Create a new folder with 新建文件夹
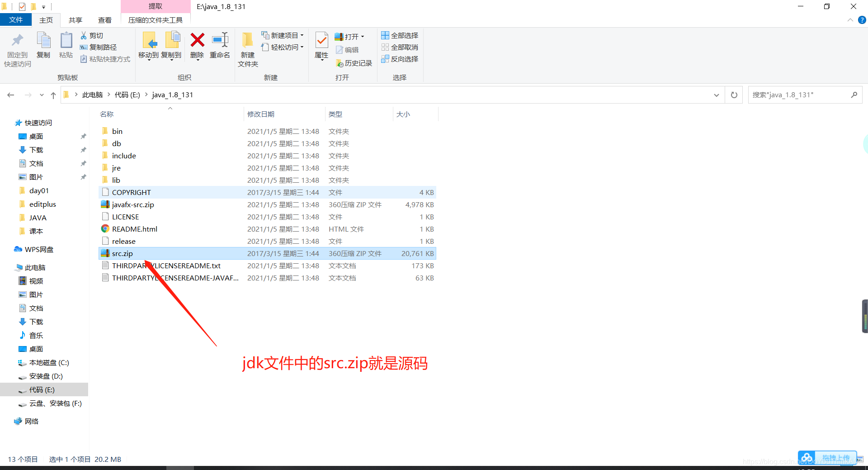Screen dimensions: 868x470 tap(247, 49)
